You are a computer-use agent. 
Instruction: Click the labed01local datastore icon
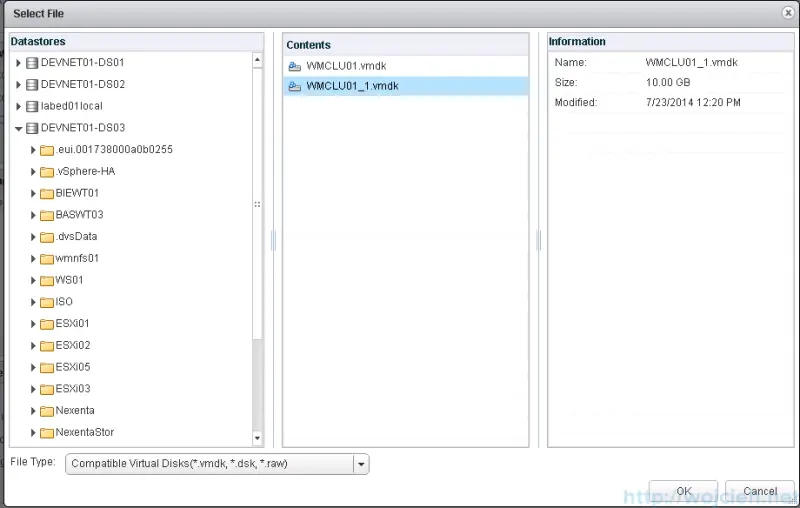click(x=32, y=106)
